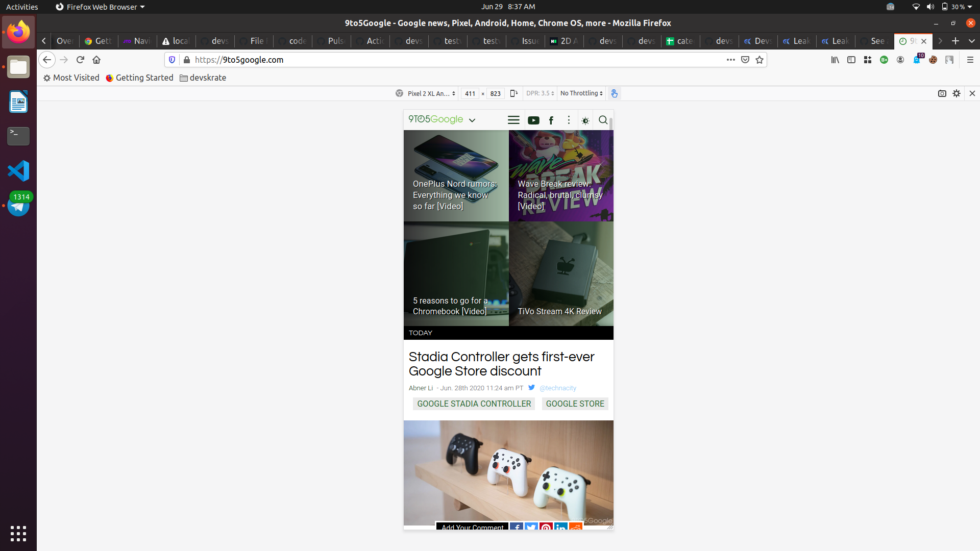Open Most Visited bookmarks
This screenshot has width=980, height=551.
coord(71,78)
